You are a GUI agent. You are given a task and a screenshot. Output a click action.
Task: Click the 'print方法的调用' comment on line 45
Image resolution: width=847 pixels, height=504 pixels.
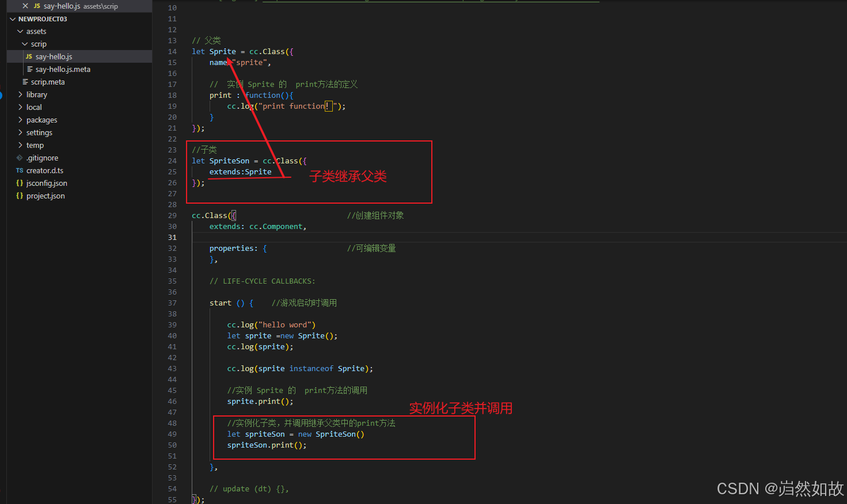pyautogui.click(x=336, y=391)
